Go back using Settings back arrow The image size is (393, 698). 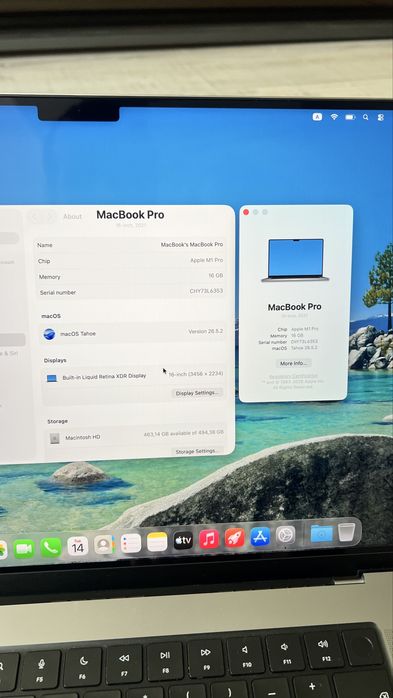pos(36,217)
